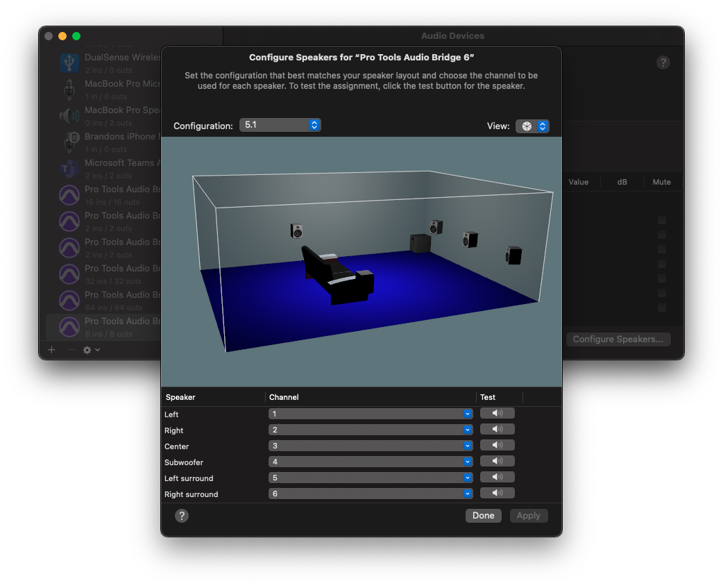Click the Channel column header
The width and height of the screenshot is (723, 588).
pos(284,397)
